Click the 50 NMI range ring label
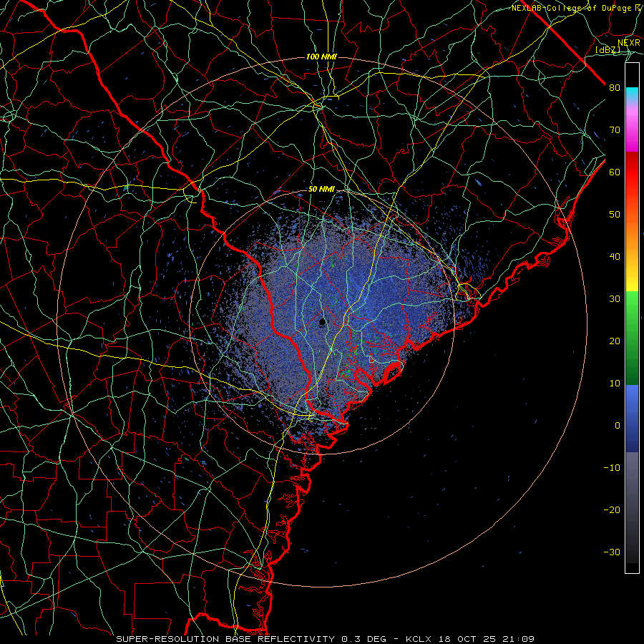 [x=321, y=190]
